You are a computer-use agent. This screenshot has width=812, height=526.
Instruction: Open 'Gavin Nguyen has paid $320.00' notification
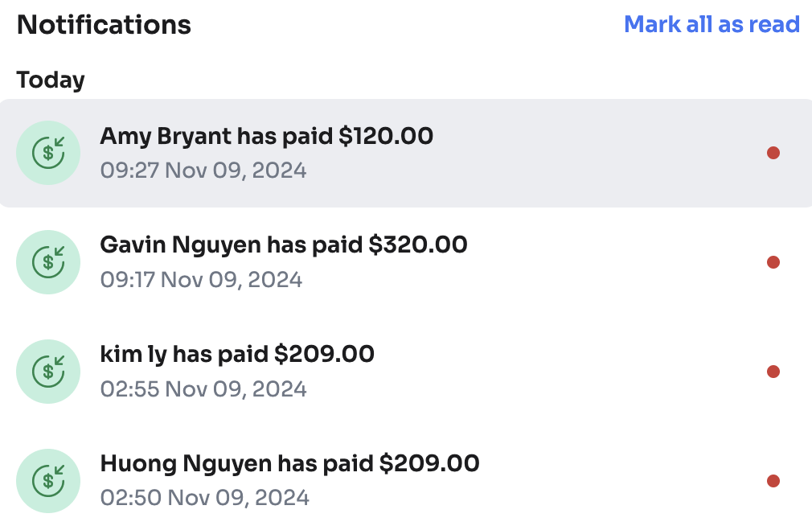283,245
